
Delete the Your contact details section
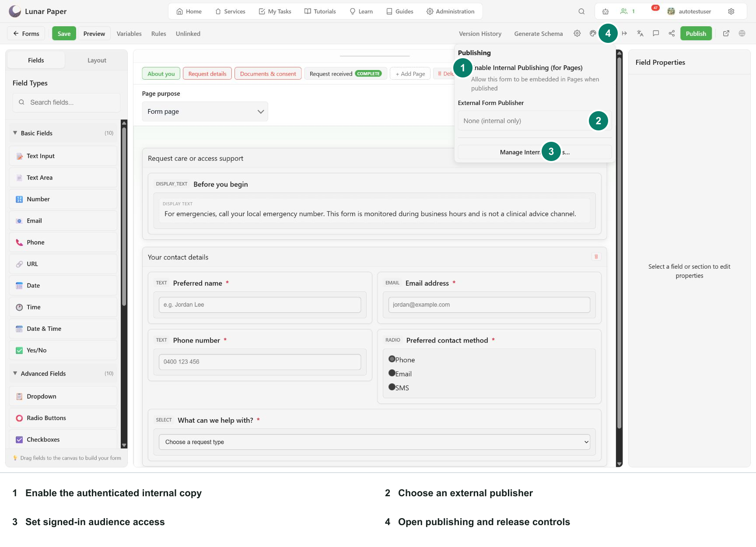tap(596, 257)
